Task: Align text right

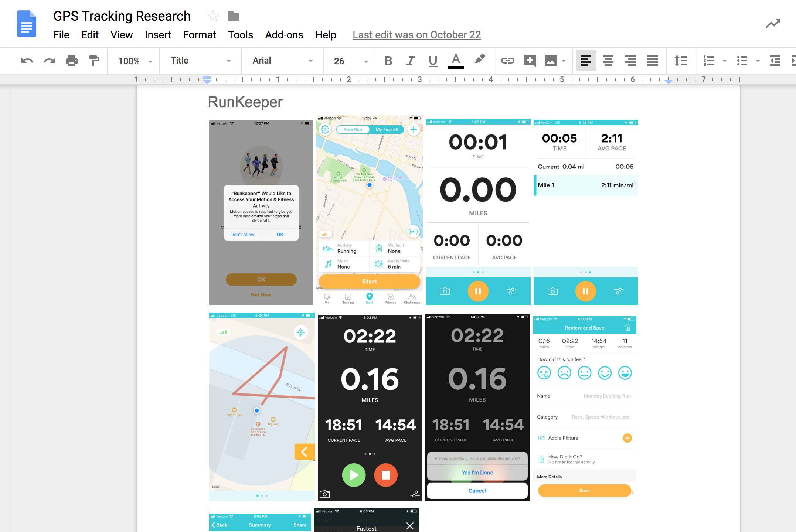Action: coord(630,61)
